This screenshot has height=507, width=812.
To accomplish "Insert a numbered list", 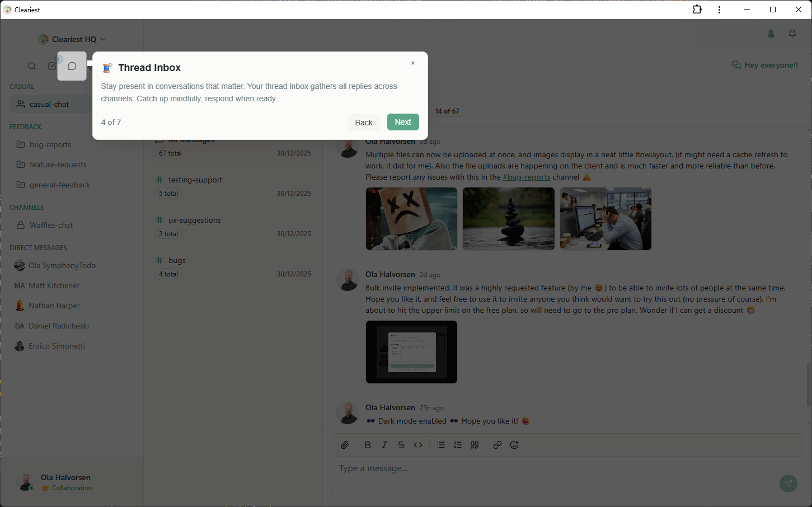I will coord(458,445).
